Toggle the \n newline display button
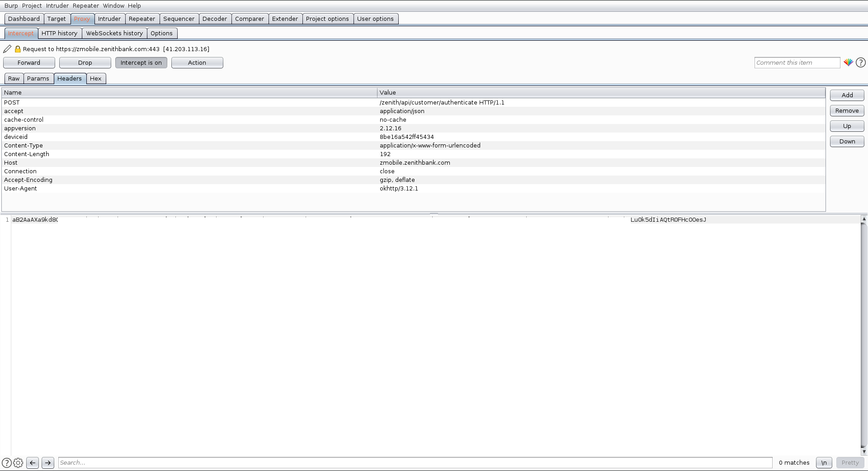 coord(824,462)
